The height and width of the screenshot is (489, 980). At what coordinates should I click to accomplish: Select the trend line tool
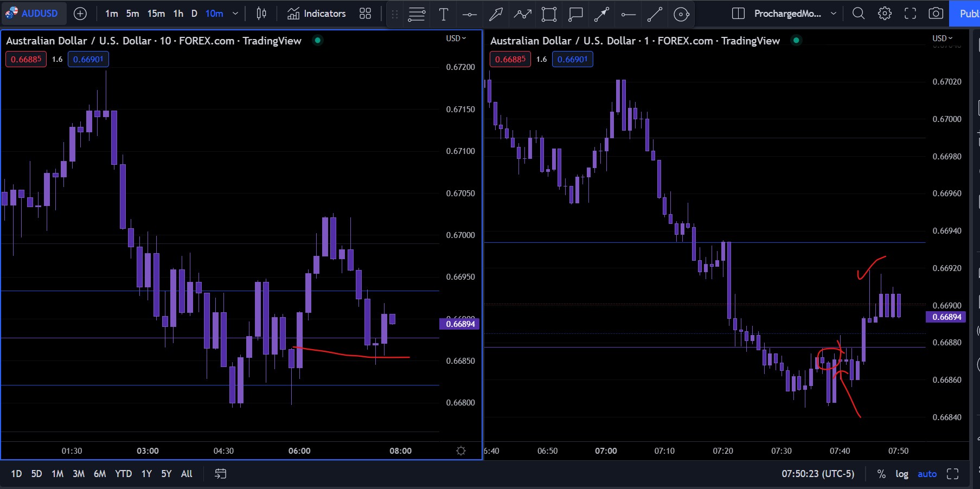(x=655, y=15)
